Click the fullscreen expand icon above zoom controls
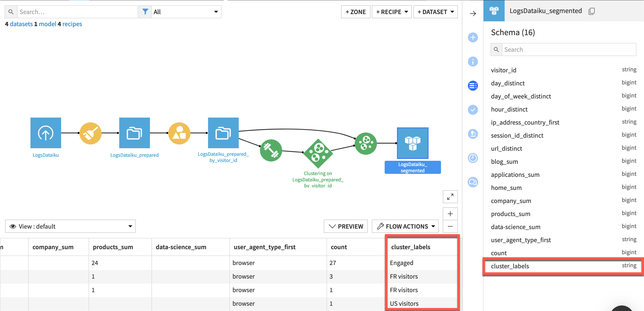The image size is (644, 311). [450, 197]
